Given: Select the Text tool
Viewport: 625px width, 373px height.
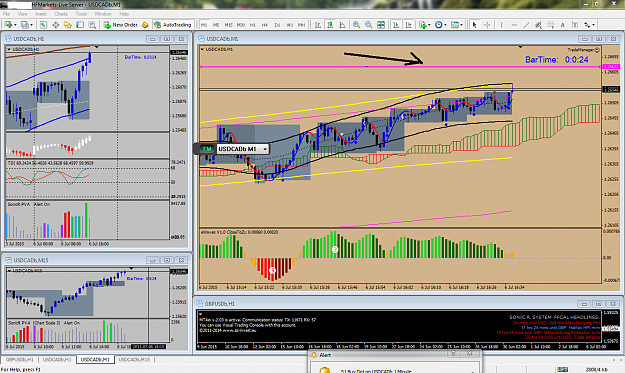Looking at the screenshot, I should (x=562, y=25).
